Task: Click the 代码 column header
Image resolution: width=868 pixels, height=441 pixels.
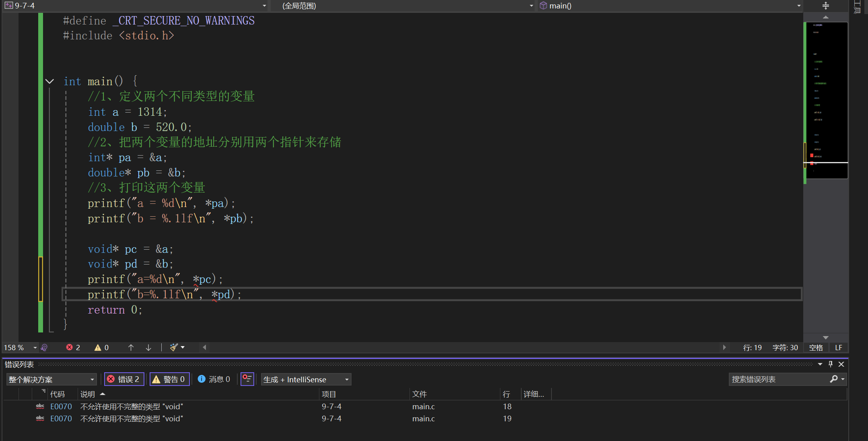Action: pos(57,394)
